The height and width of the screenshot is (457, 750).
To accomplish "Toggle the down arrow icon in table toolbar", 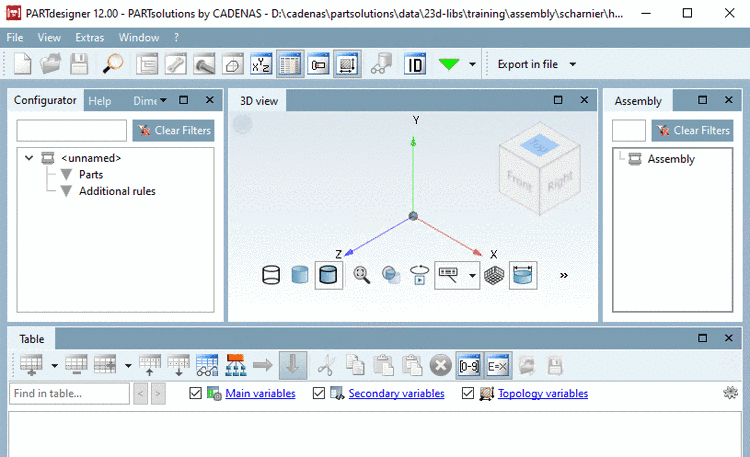I will pos(292,366).
